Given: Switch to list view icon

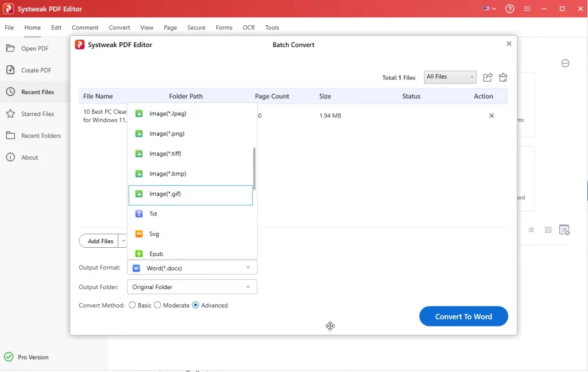Looking at the screenshot, I should (531, 230).
